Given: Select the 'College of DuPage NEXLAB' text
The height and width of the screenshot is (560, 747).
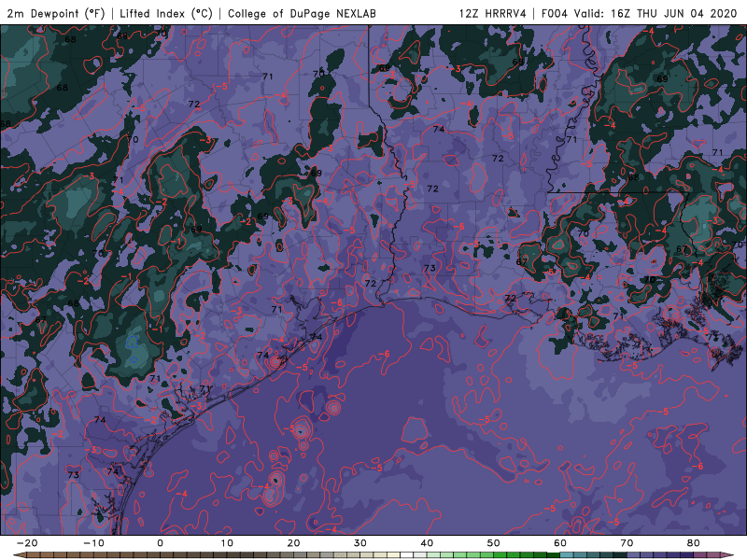Looking at the screenshot, I should (x=302, y=14).
